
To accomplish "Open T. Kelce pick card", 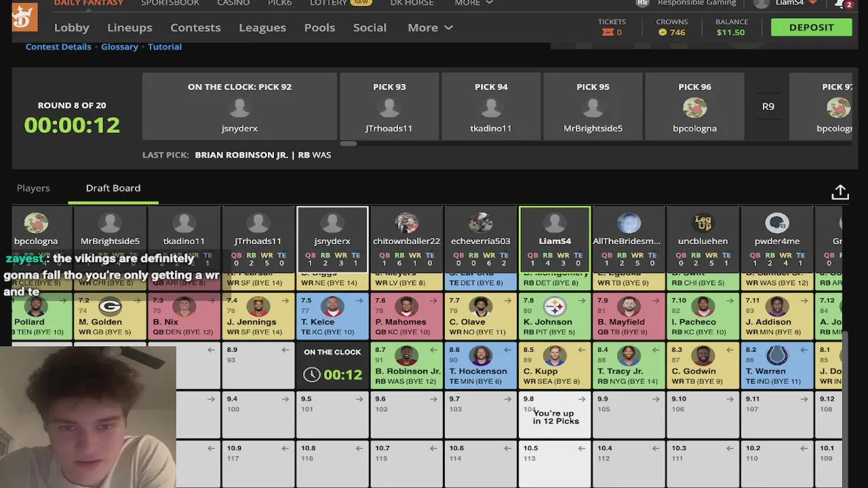I will 332,316.
